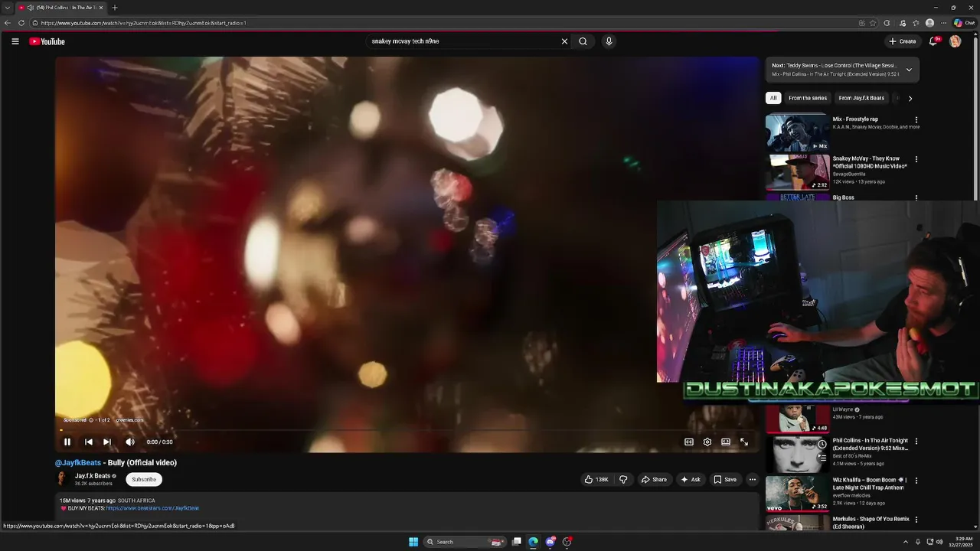Image resolution: width=980 pixels, height=551 pixels.
Task: Pause the video playback
Action: pos(67,442)
